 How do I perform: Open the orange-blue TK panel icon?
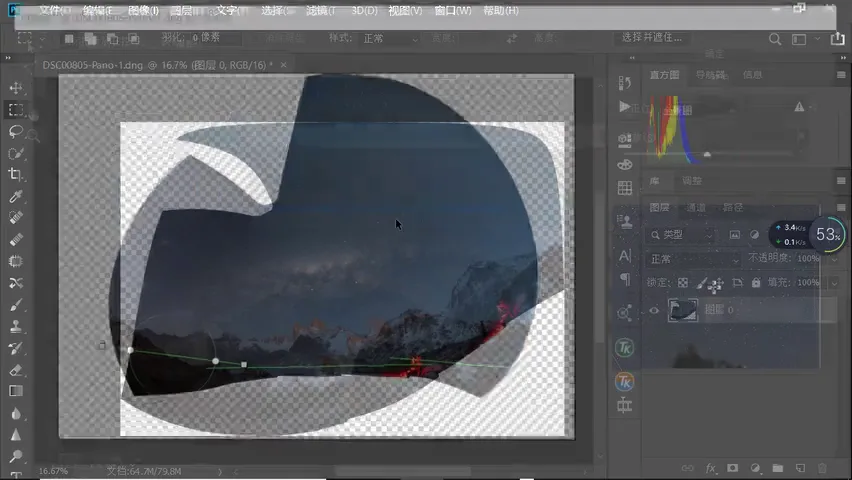[625, 382]
